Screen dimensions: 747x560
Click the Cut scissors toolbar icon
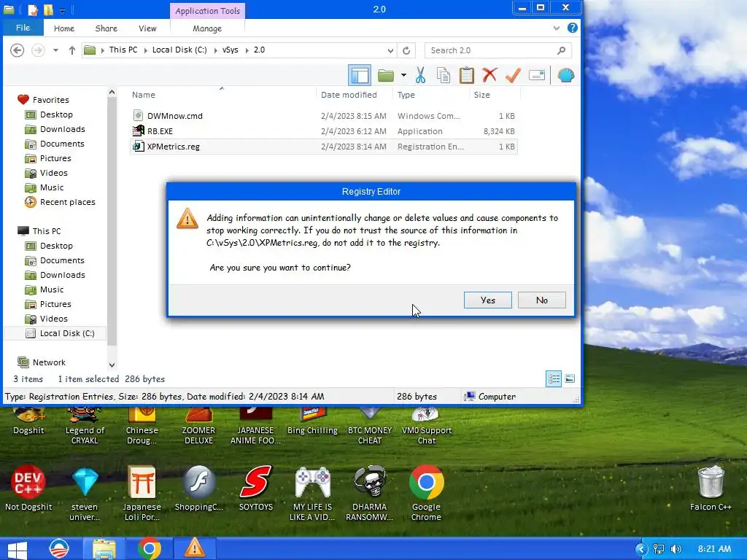coord(420,75)
